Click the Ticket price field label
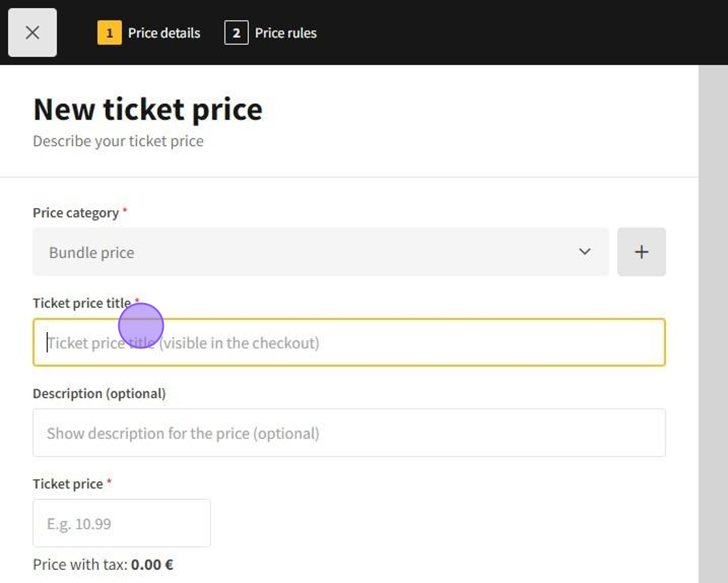Viewport: 728px width, 583px height. [x=68, y=484]
